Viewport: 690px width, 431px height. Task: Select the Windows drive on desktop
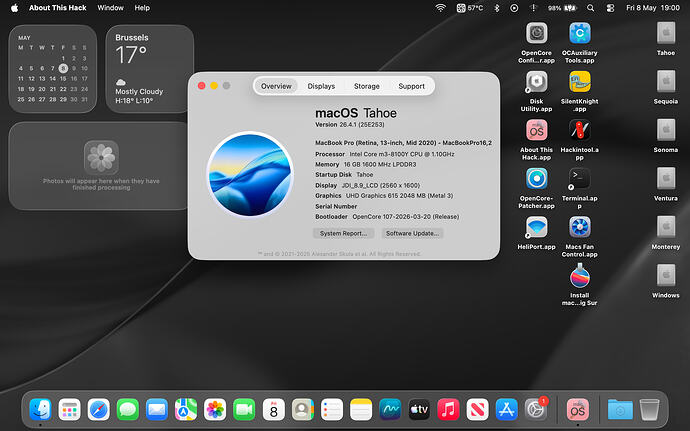666,276
